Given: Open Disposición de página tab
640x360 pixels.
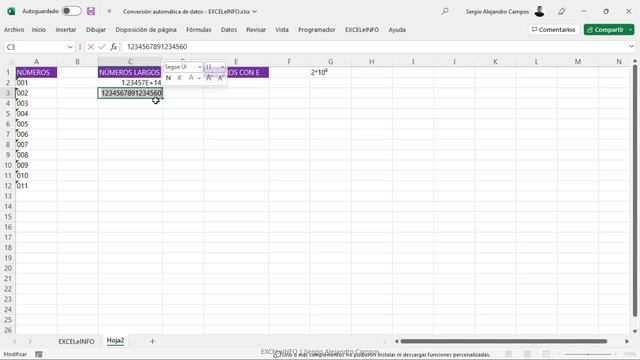Looking at the screenshot, I should (x=146, y=30).
